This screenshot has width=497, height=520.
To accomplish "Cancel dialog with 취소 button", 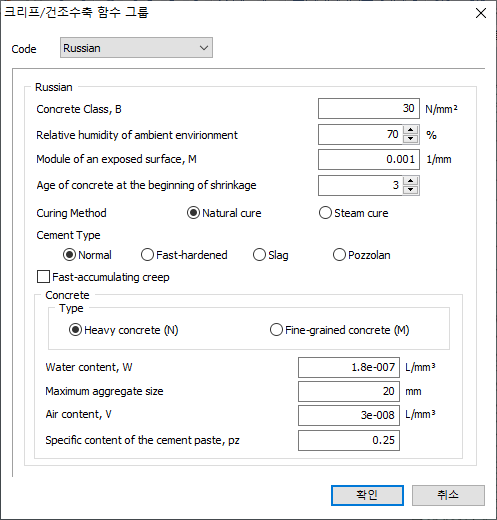I will [448, 495].
